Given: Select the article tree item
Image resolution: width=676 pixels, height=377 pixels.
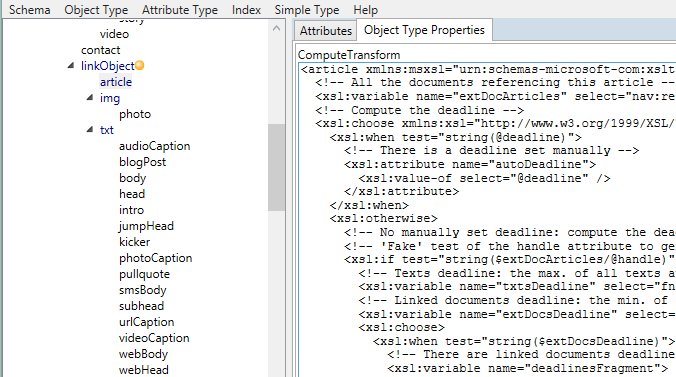Looking at the screenshot, I should tap(116, 82).
